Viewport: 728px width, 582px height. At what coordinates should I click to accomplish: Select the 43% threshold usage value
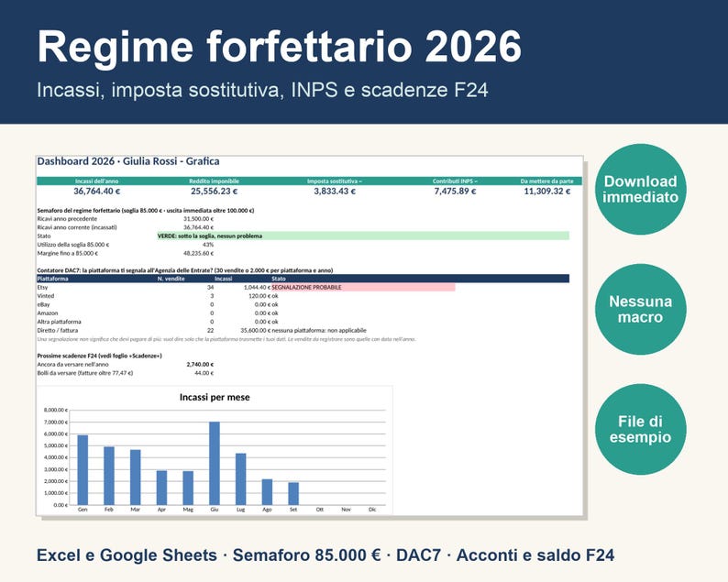click(208, 245)
